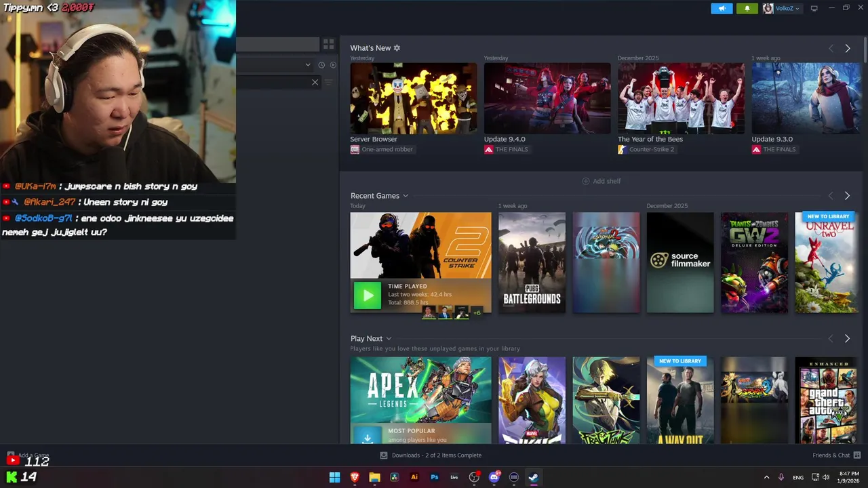868x488 pixels.
Task: Select the A Way Out game cover
Action: click(x=680, y=401)
